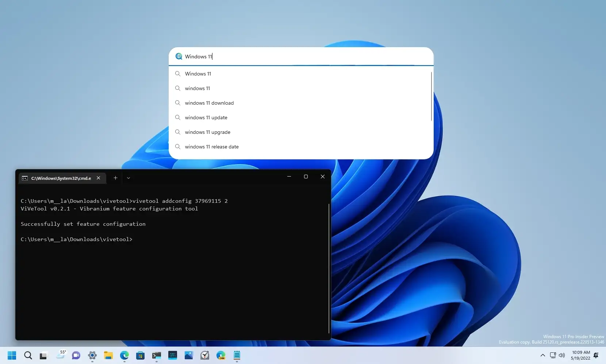Click magnifier icon beside "windows 11 upgrade"
This screenshot has height=364, width=606.
178,132
